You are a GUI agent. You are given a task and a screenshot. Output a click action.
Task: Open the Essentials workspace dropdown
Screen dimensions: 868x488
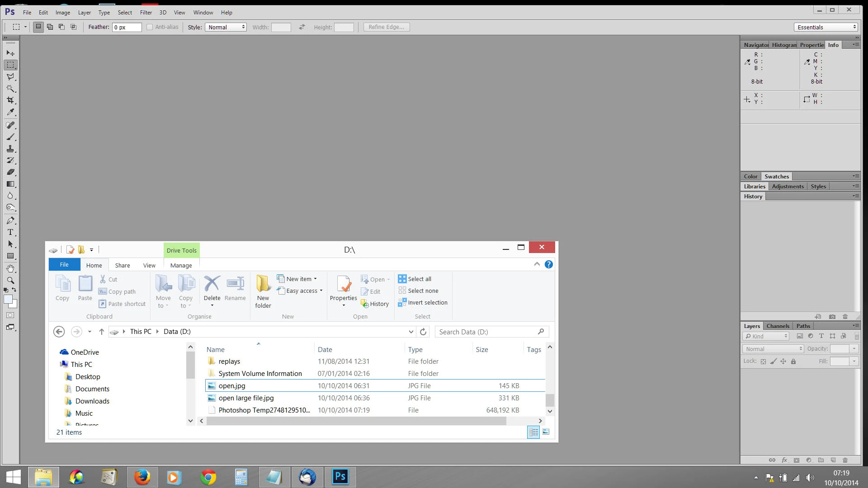(x=826, y=27)
